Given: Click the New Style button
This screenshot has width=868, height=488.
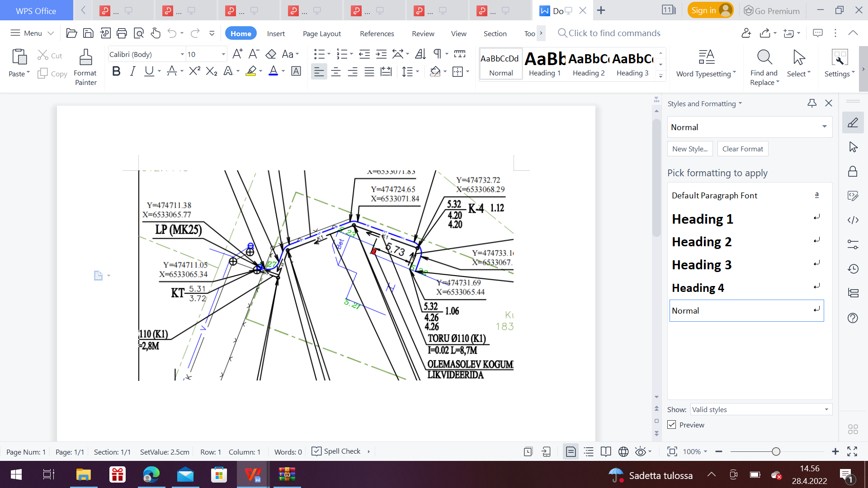Looking at the screenshot, I should pyautogui.click(x=689, y=149).
